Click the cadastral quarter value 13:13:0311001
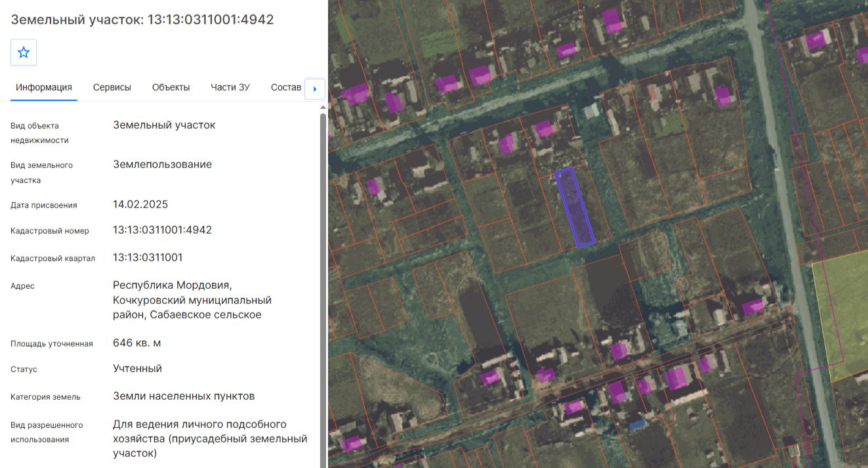Image resolution: width=868 pixels, height=468 pixels. [148, 257]
